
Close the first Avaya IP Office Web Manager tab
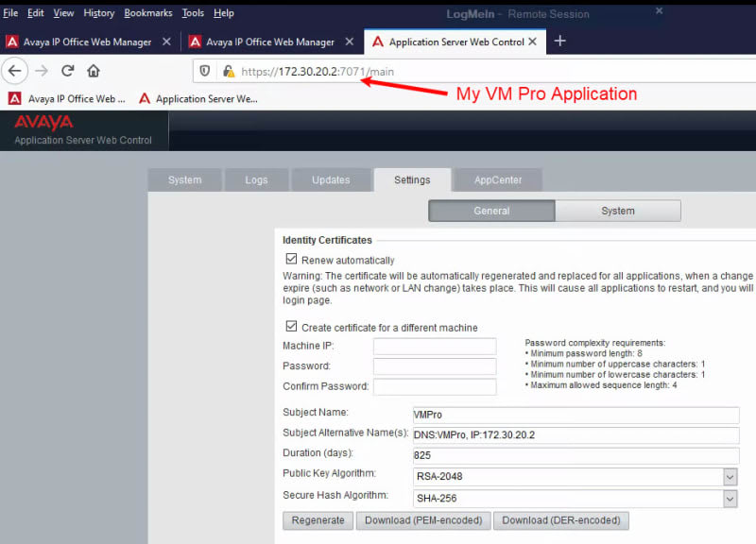pos(166,42)
